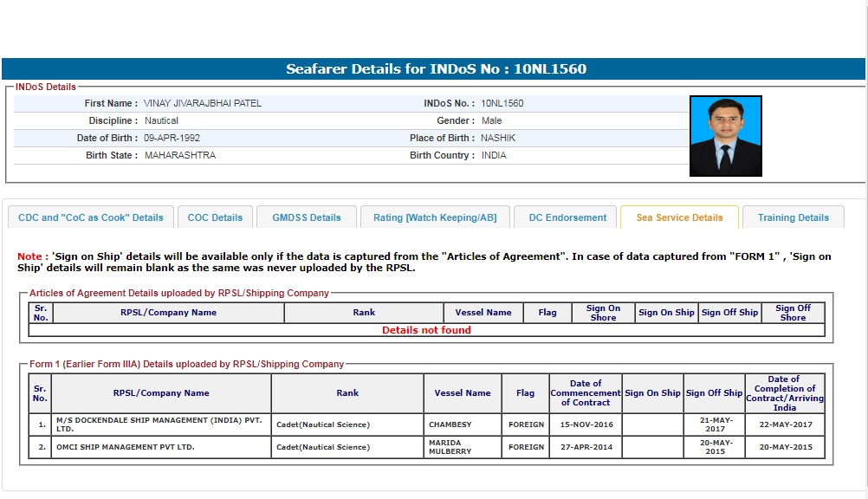Switch to the Training Details tab
868x499 pixels.
(793, 217)
